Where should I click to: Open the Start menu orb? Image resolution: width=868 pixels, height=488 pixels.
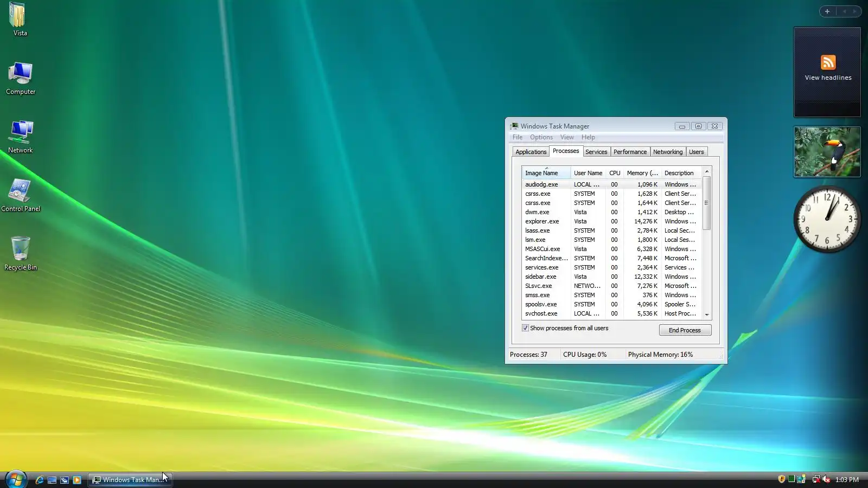coord(16,479)
